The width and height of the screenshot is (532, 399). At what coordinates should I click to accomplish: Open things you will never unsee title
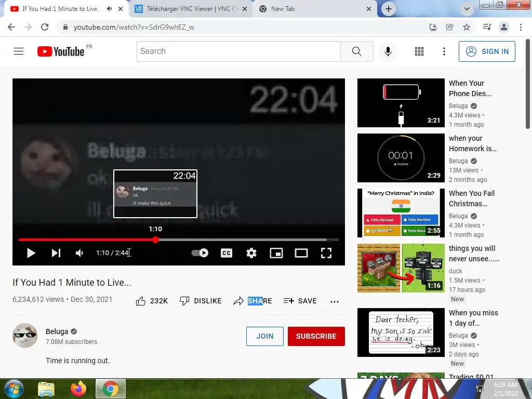coord(474,254)
